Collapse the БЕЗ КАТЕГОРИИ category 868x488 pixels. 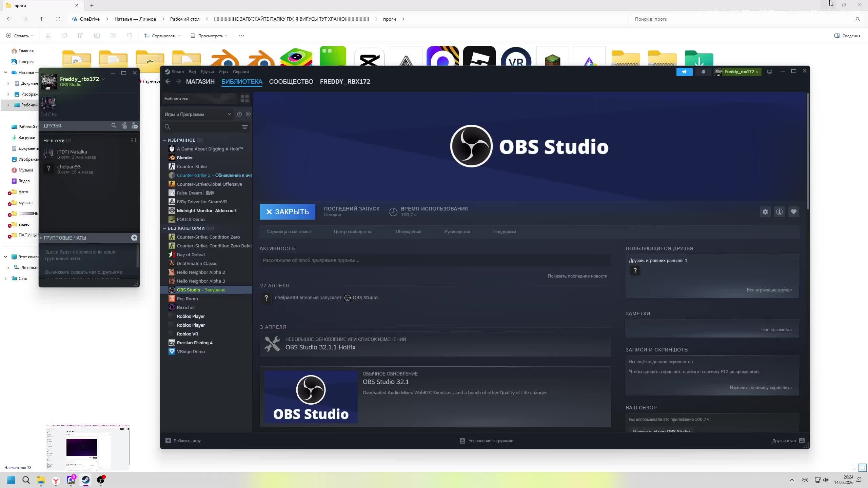164,228
